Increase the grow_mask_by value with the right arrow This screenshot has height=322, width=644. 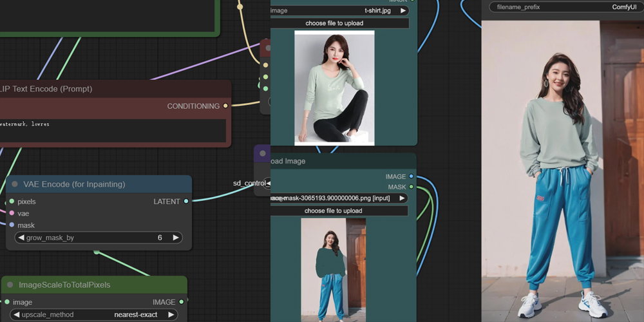pos(176,238)
